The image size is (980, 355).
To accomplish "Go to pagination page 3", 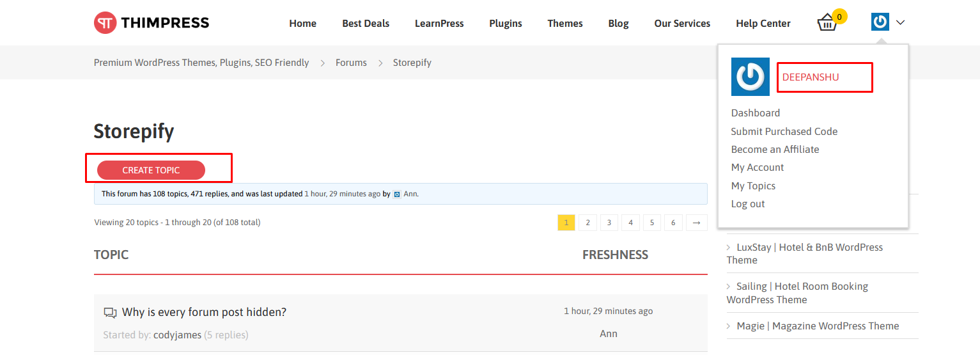I will click(x=609, y=223).
